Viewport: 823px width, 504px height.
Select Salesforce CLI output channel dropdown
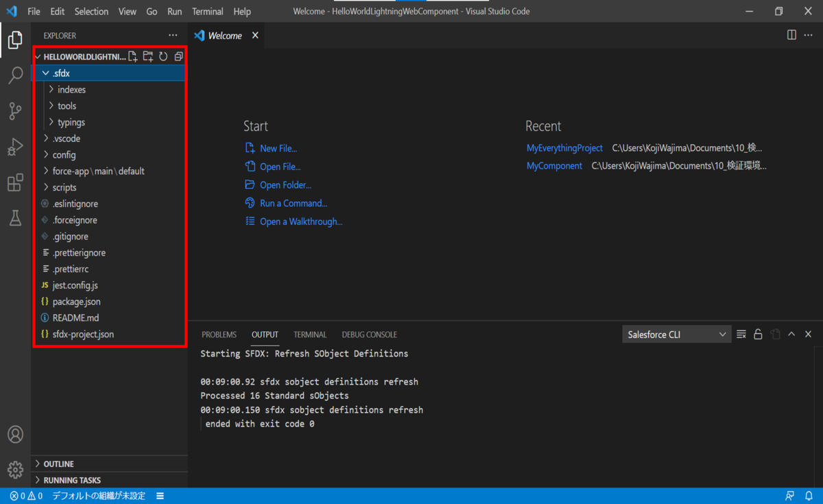coord(677,335)
